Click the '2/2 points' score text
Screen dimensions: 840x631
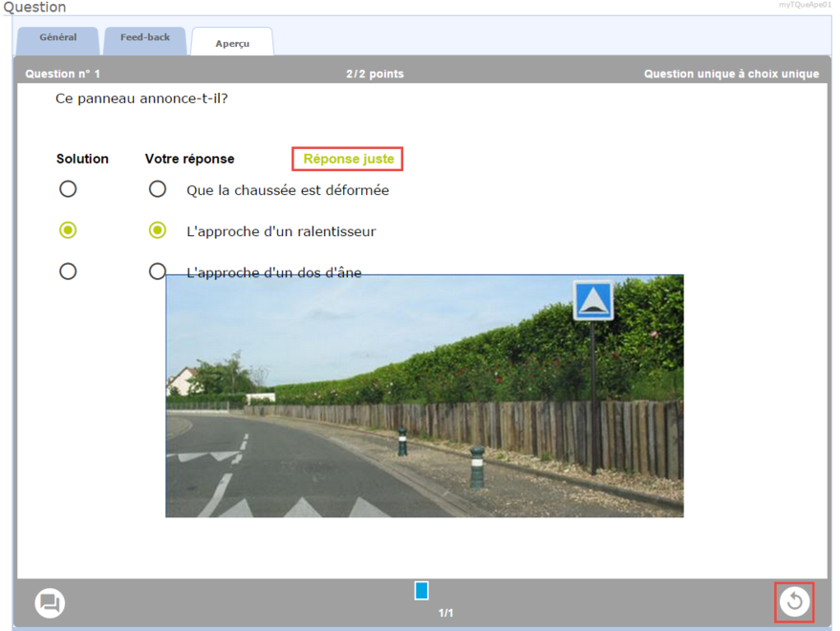pyautogui.click(x=375, y=74)
